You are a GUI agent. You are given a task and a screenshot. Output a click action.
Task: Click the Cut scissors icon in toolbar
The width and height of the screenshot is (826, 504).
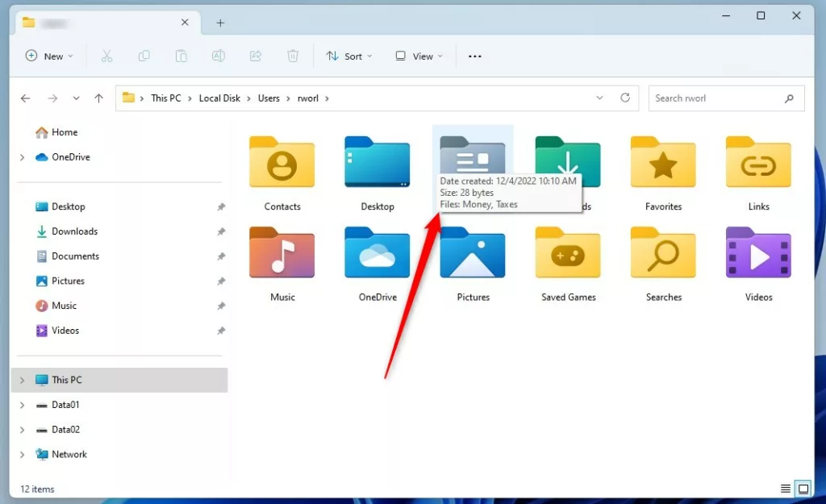(106, 56)
